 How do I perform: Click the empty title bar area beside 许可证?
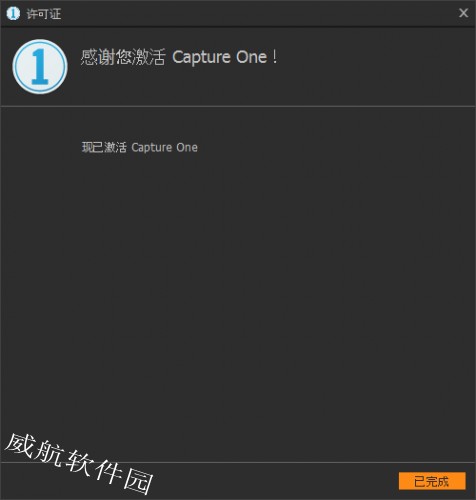click(x=257, y=13)
